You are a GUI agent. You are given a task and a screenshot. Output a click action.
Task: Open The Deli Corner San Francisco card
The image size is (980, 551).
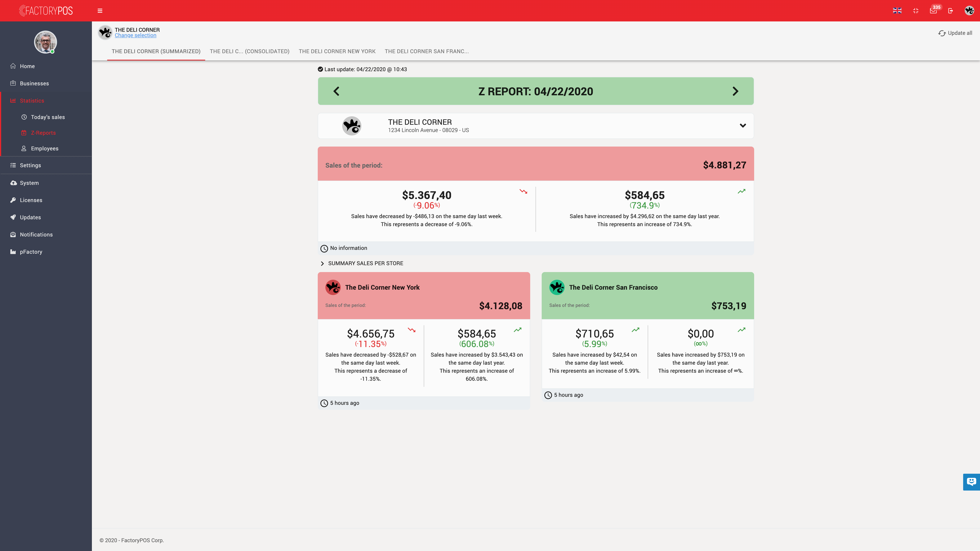point(613,288)
